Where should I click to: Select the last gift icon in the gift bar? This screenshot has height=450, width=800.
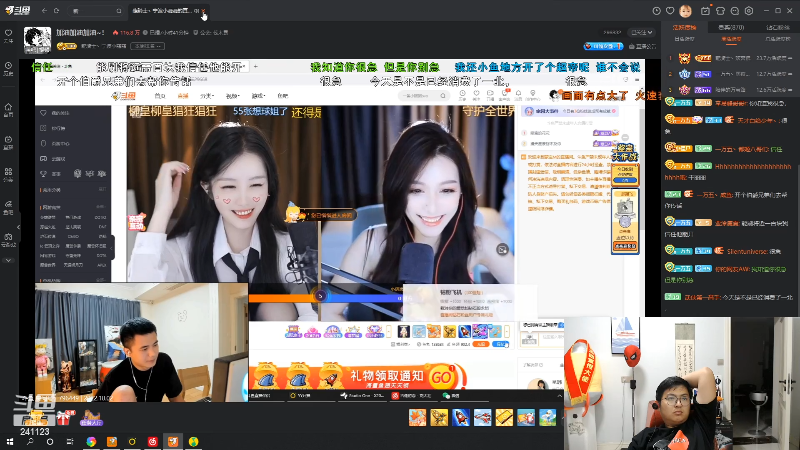tap(547, 417)
